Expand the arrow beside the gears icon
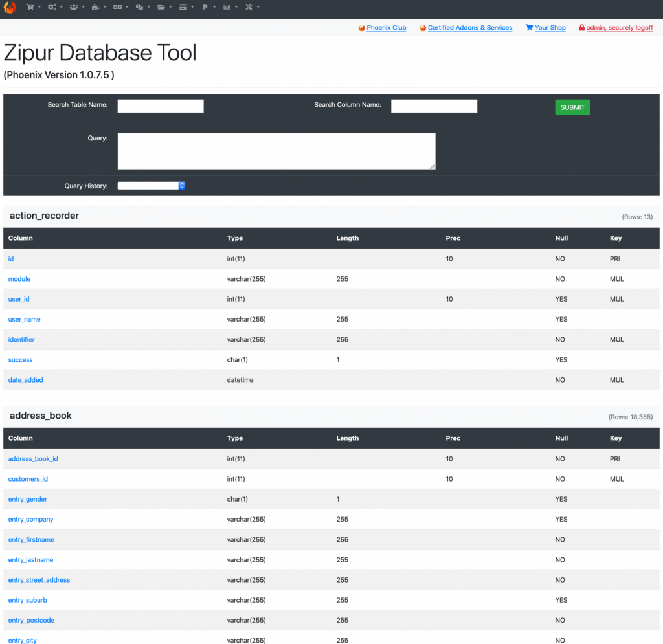Viewport: 663px width, 644px height. [62, 6]
